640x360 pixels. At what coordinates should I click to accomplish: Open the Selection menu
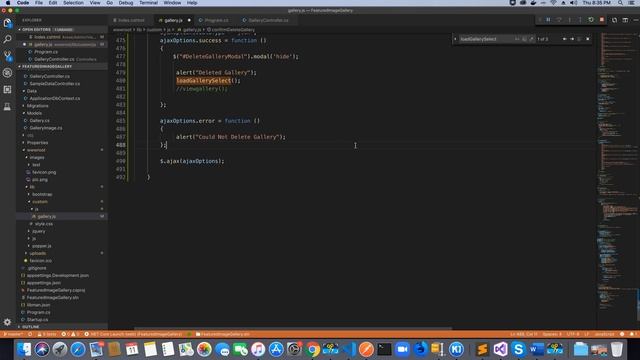pos(73,3)
